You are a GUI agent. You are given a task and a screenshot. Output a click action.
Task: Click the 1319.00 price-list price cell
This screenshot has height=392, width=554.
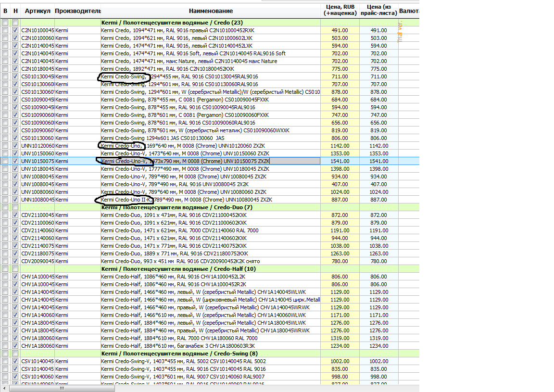[x=379, y=338]
